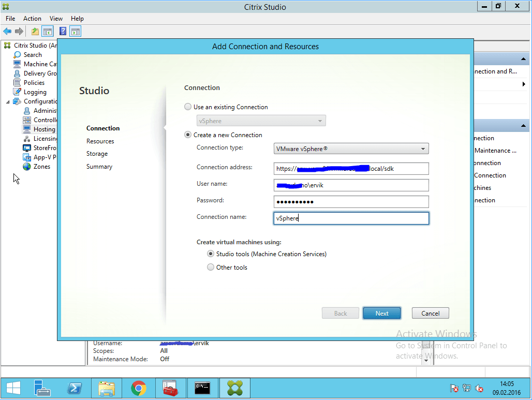Select the App-V Publishing tree icon
The height and width of the screenshot is (400, 532).
coord(27,157)
